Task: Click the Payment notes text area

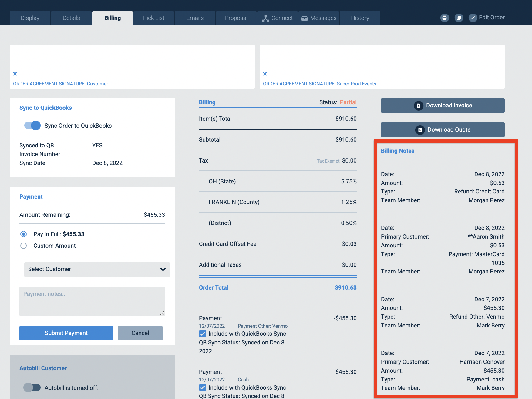Action: [92, 301]
